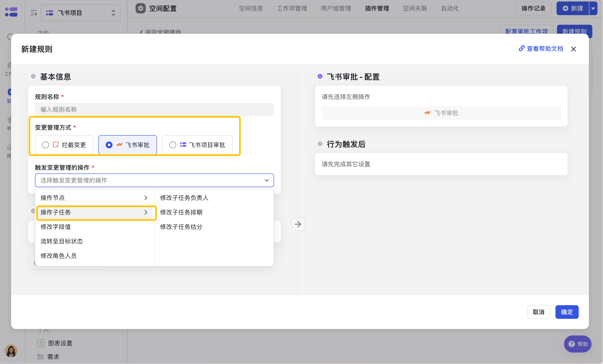Click the 新建 button
The image size is (603, 364).
pos(573,8)
